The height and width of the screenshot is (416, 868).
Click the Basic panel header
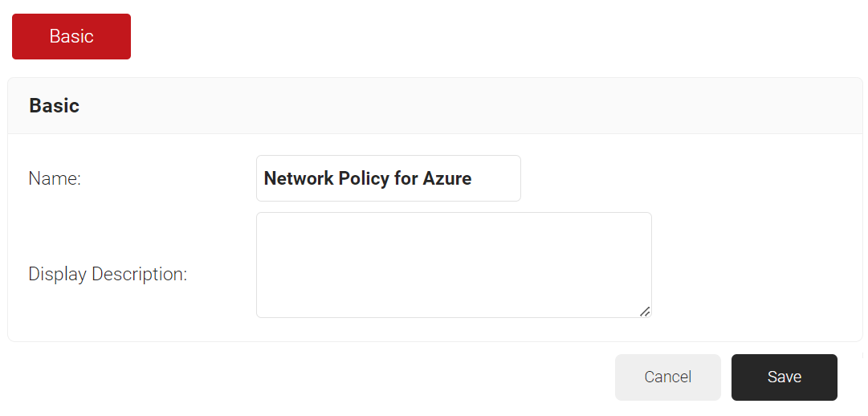[x=434, y=106]
